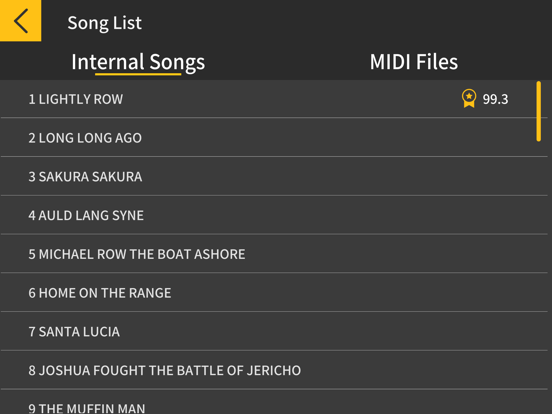Choose song 7 SANTA LUCIA
The image size is (552, 414).
pyautogui.click(x=274, y=331)
